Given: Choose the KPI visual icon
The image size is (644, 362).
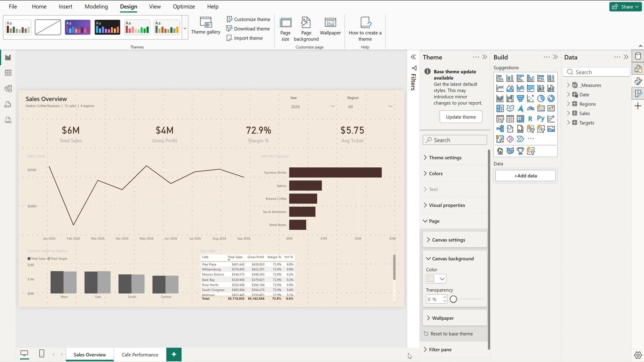Looking at the screenshot, I should [x=551, y=108].
